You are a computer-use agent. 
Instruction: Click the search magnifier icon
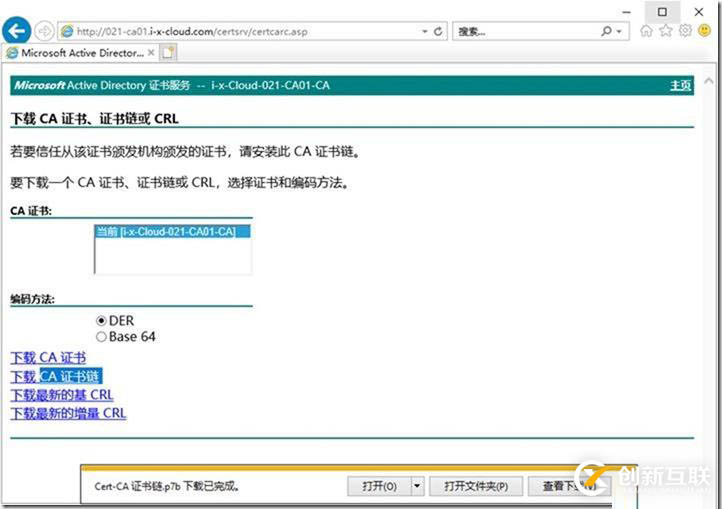[x=606, y=32]
